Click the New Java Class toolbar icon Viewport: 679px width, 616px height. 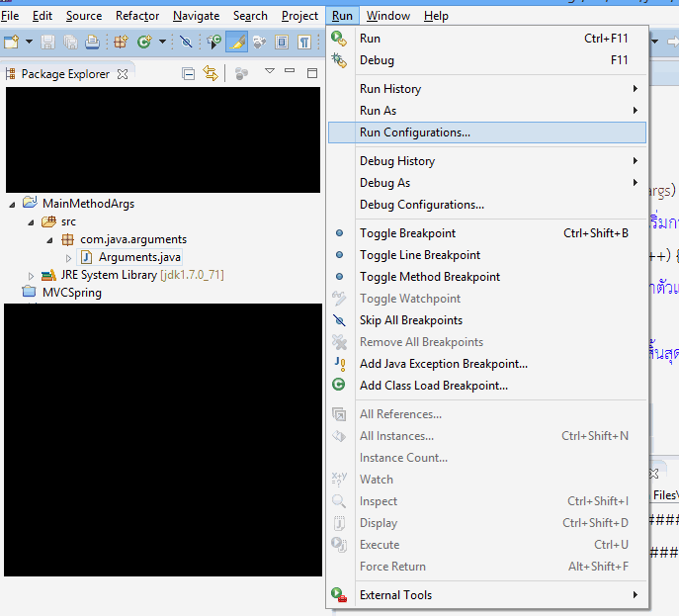tap(144, 42)
